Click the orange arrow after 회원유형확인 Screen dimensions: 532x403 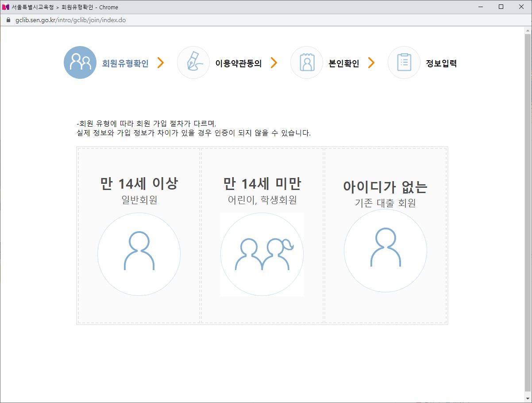161,63
